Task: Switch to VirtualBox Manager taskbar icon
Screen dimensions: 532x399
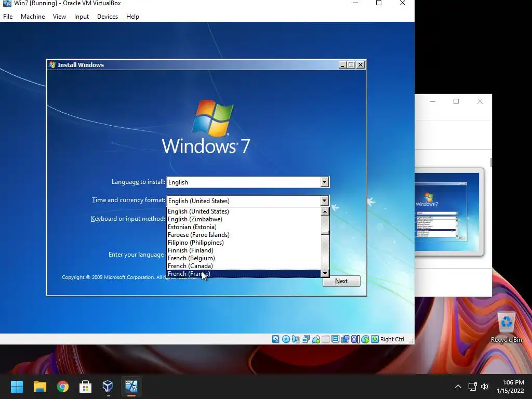Action: [x=108, y=386]
